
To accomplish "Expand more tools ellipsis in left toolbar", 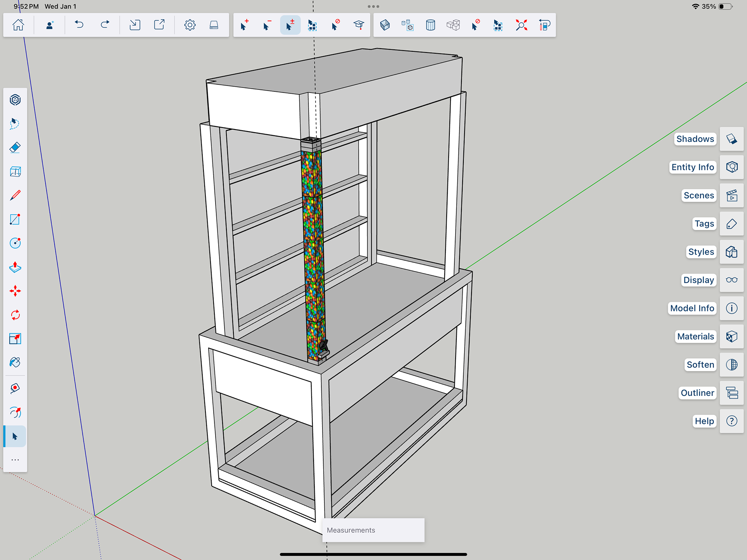I will [x=15, y=460].
